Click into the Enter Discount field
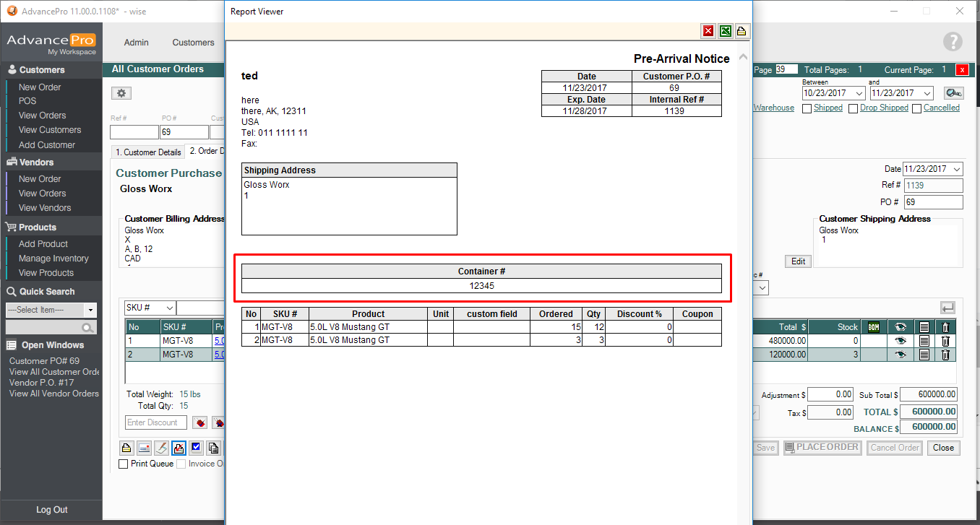Image resolution: width=980 pixels, height=525 pixels. click(155, 422)
